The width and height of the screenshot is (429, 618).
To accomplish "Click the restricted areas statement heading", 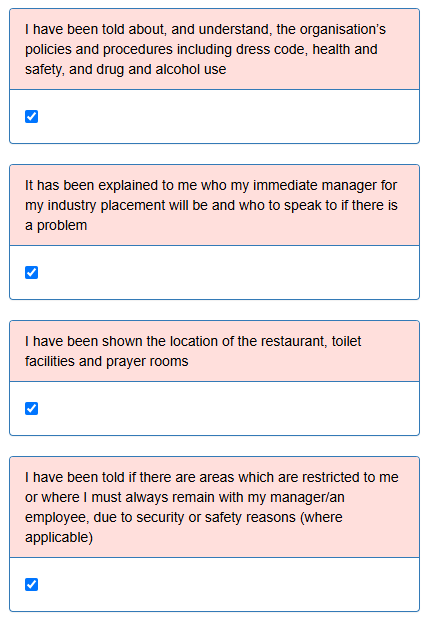I will click(x=212, y=507).
